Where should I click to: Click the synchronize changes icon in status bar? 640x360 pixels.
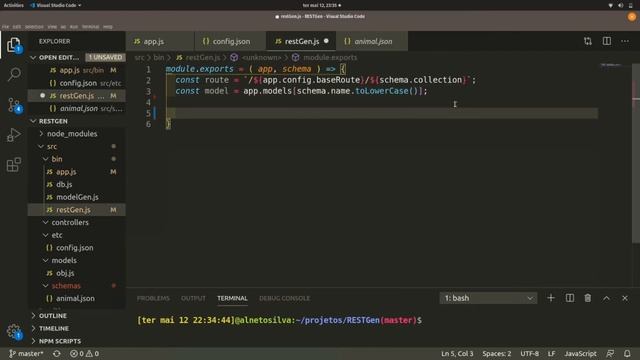pyautogui.click(x=57, y=353)
